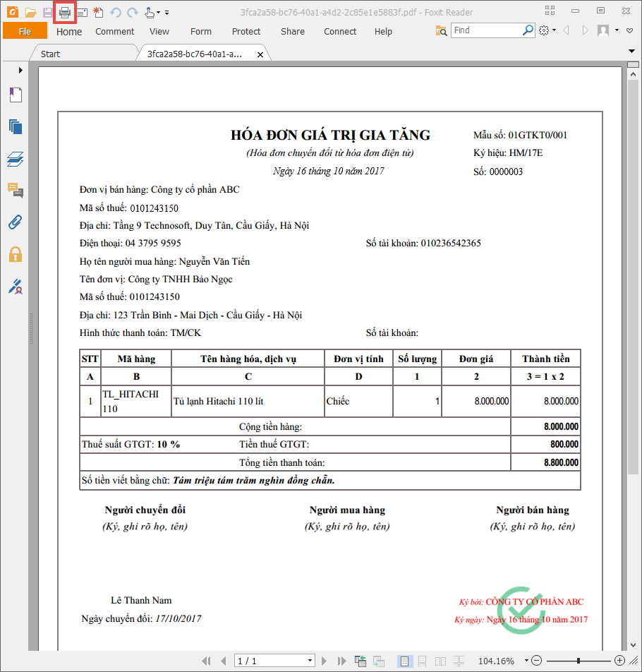642x672 pixels.
Task: Open search settings gear dropdown
Action: click(547, 30)
